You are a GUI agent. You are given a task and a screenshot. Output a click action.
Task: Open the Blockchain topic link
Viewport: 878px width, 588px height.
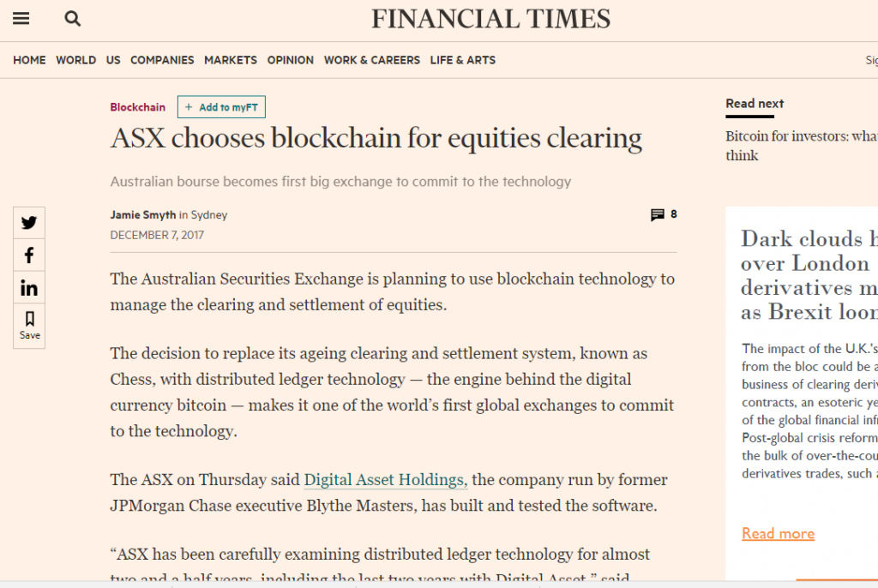coord(138,107)
